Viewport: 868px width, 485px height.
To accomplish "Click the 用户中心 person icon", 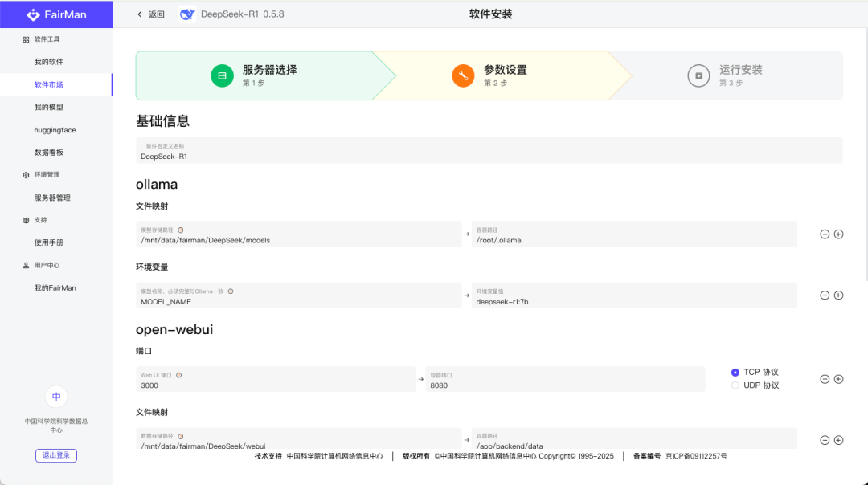I will (x=26, y=266).
